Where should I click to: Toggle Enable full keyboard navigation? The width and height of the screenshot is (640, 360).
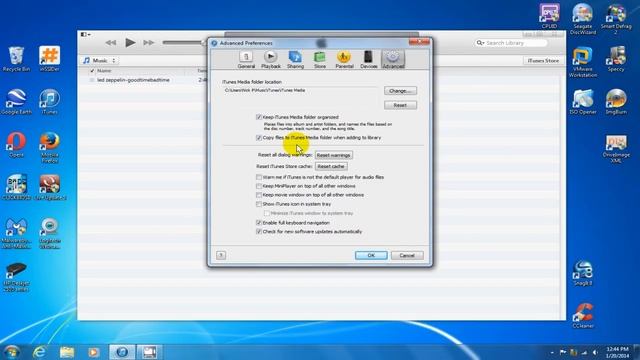point(259,223)
